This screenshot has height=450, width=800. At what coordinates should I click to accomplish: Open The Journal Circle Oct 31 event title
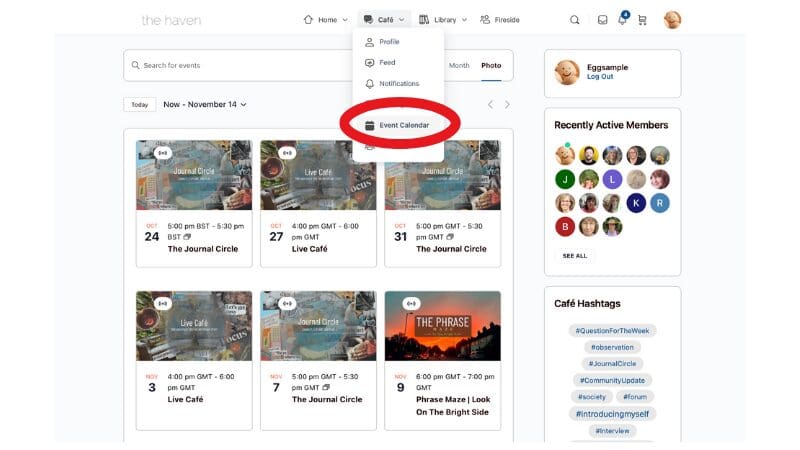click(451, 249)
